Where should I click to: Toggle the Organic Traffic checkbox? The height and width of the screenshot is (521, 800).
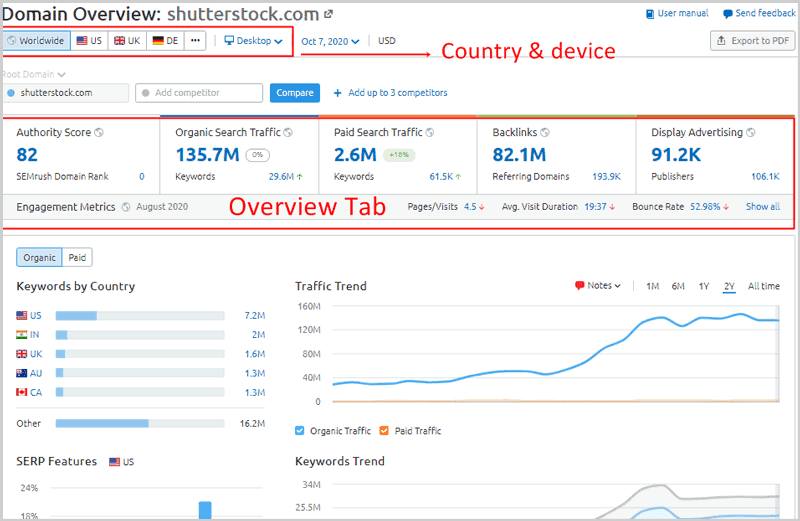point(300,431)
